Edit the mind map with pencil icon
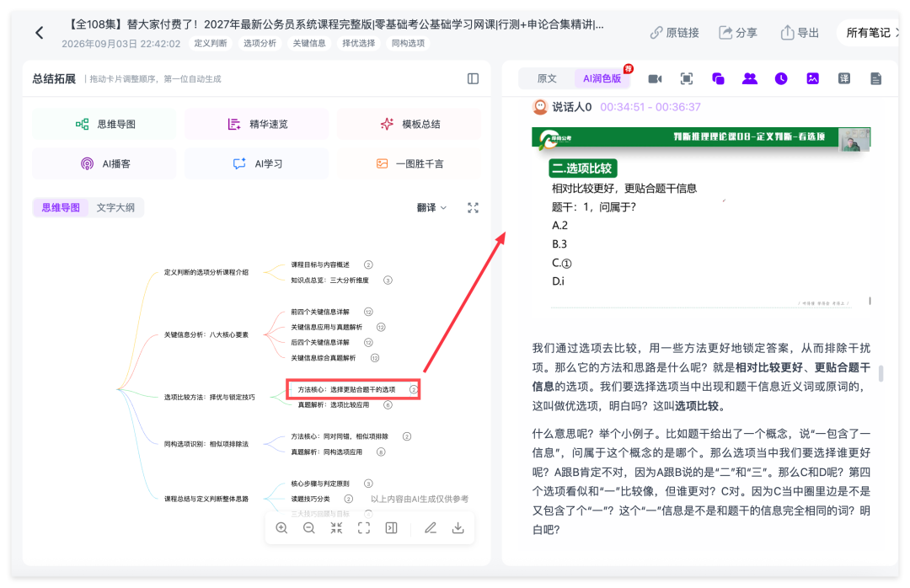The image size is (910, 588). point(430,527)
